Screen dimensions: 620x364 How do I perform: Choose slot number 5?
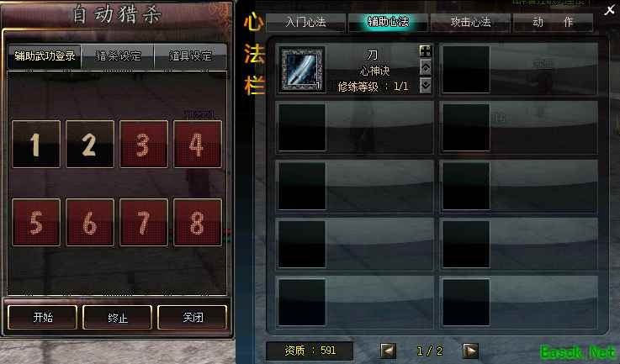tap(36, 223)
